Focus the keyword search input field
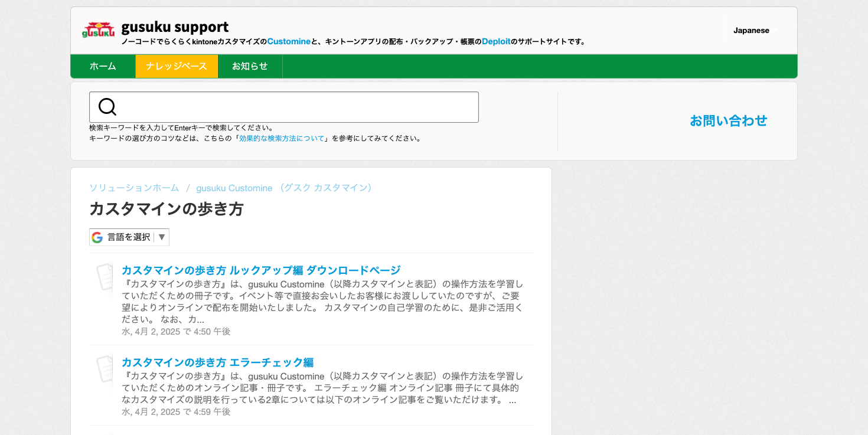Screen dimensions: 868x435 284,107
